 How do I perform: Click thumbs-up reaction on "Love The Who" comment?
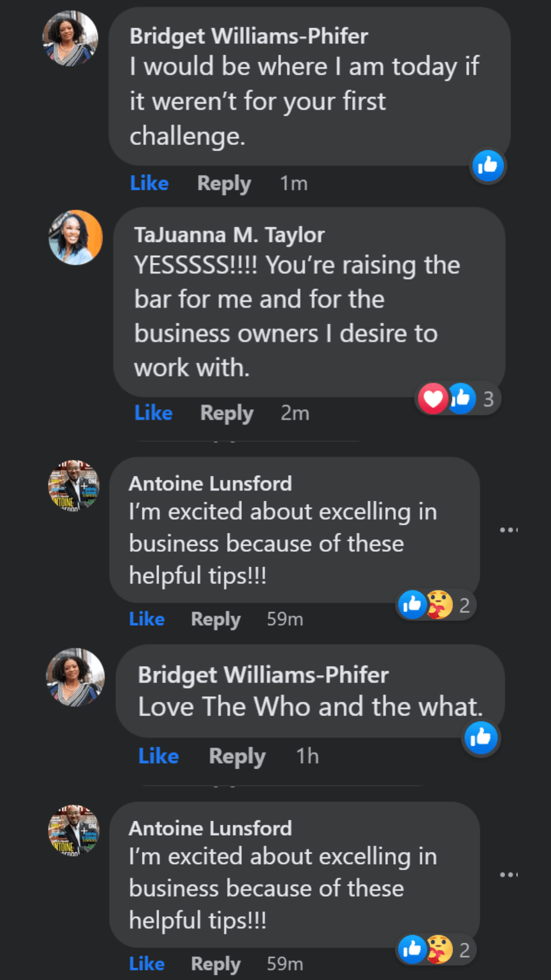[481, 738]
